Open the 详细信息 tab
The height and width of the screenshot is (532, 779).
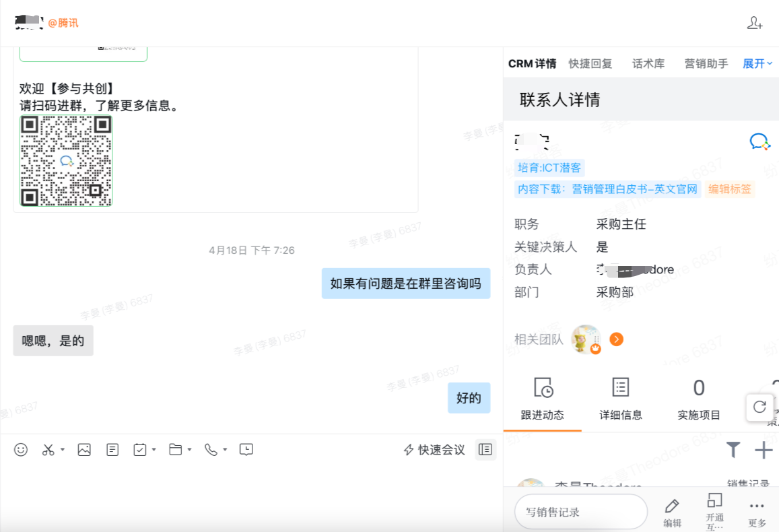621,399
